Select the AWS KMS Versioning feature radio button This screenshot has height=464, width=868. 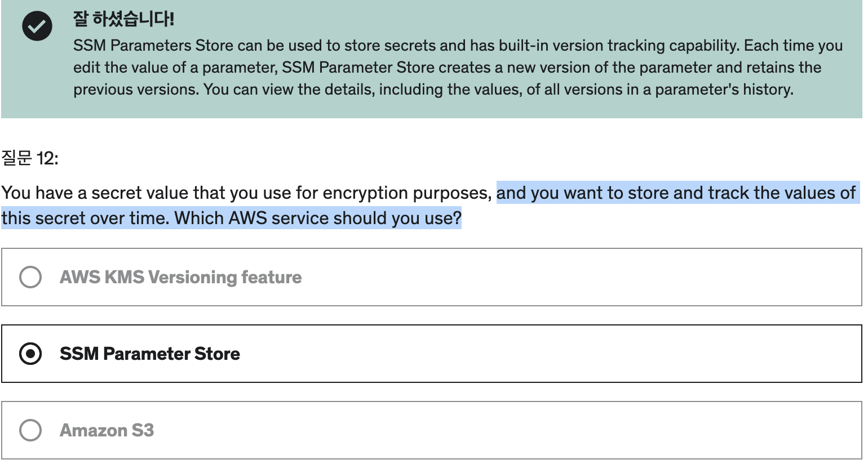tap(30, 277)
